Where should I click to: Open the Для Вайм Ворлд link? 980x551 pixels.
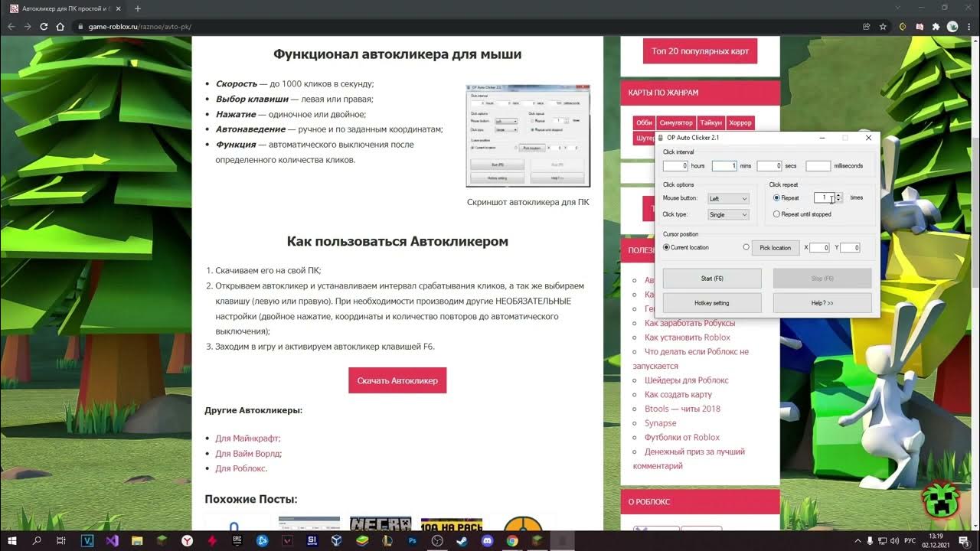pyautogui.click(x=249, y=454)
